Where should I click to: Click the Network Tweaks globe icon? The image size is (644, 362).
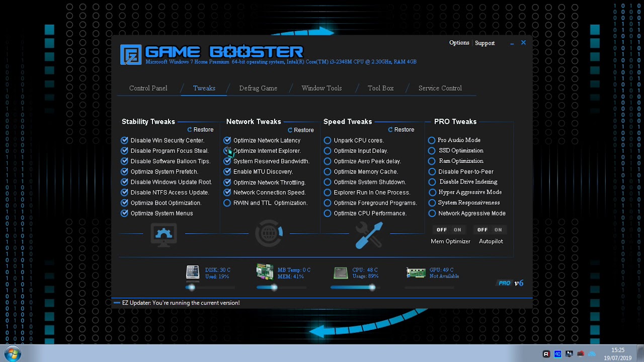tap(269, 233)
